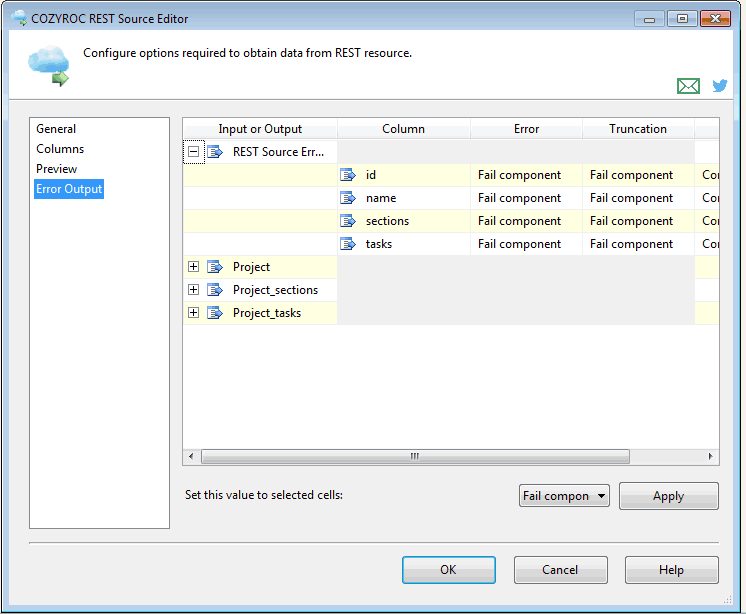746x614 pixels.
Task: Click the column icon beside tasks
Action: pos(348,244)
